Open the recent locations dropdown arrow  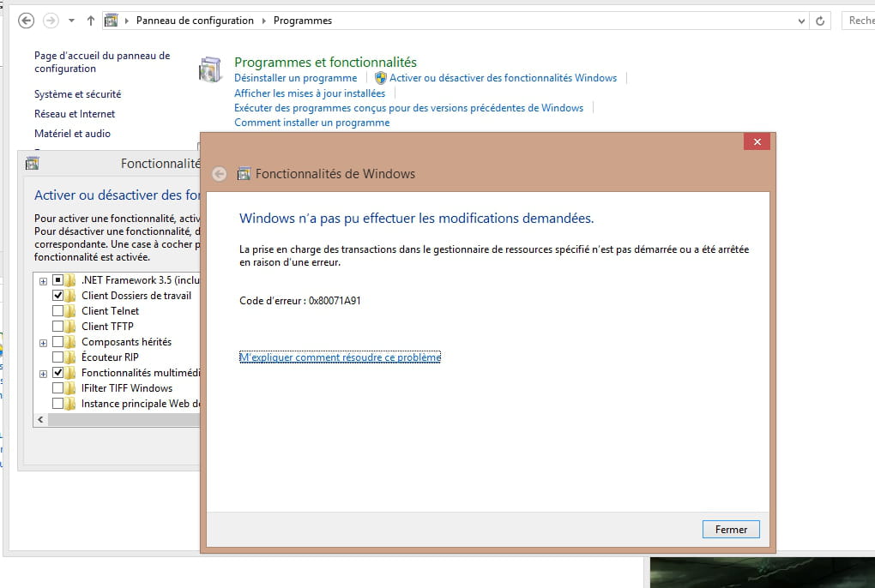(71, 21)
